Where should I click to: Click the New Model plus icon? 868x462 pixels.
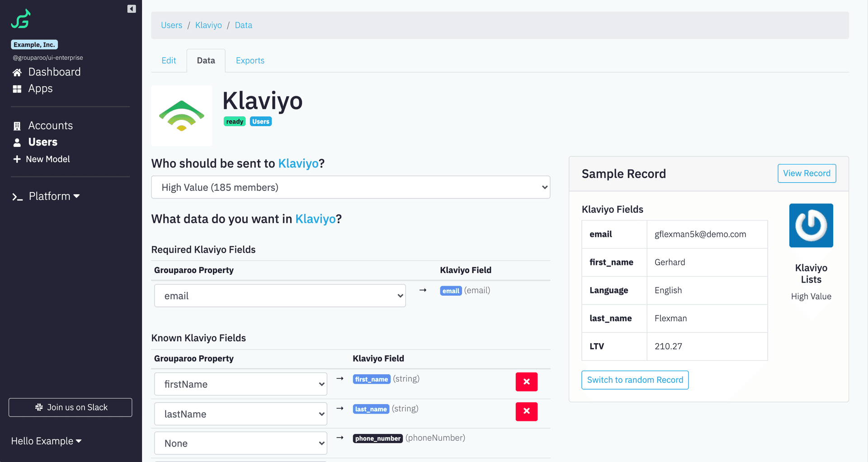click(x=17, y=159)
